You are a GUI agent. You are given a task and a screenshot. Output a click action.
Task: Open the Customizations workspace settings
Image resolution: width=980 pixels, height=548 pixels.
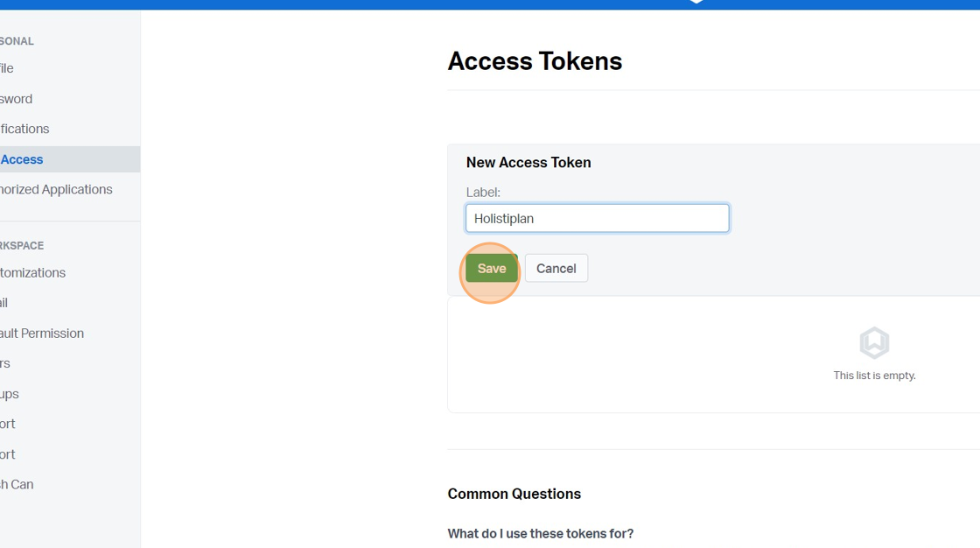coord(32,272)
